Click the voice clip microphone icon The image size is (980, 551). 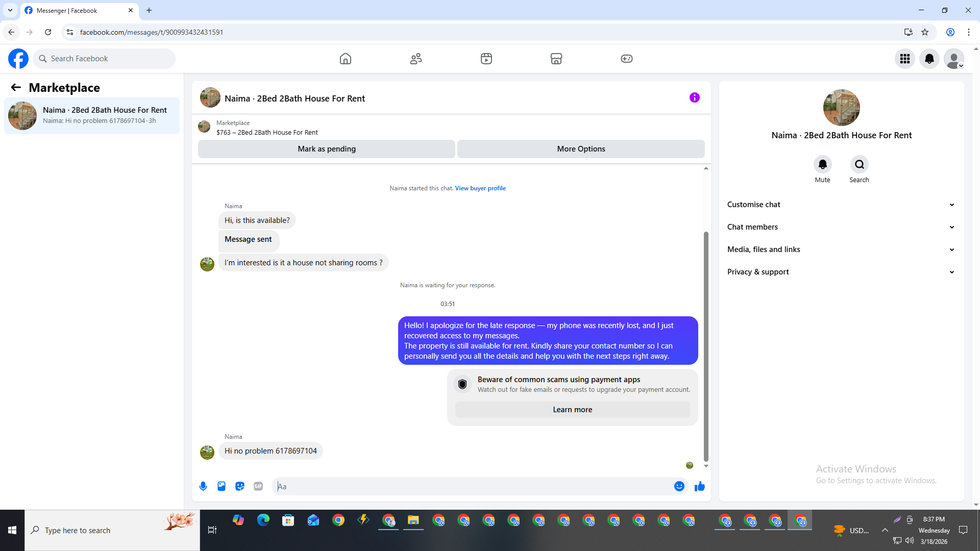pyautogui.click(x=203, y=486)
